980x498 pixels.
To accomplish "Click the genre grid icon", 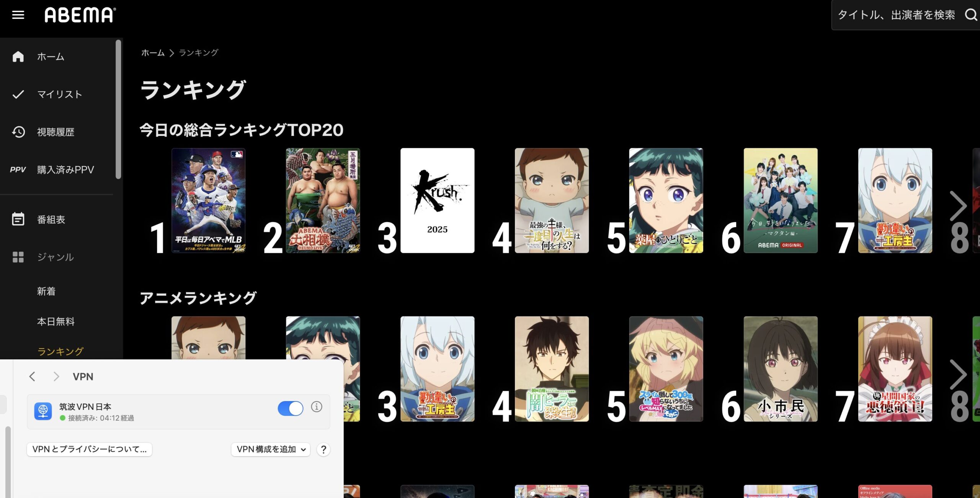I will [18, 257].
